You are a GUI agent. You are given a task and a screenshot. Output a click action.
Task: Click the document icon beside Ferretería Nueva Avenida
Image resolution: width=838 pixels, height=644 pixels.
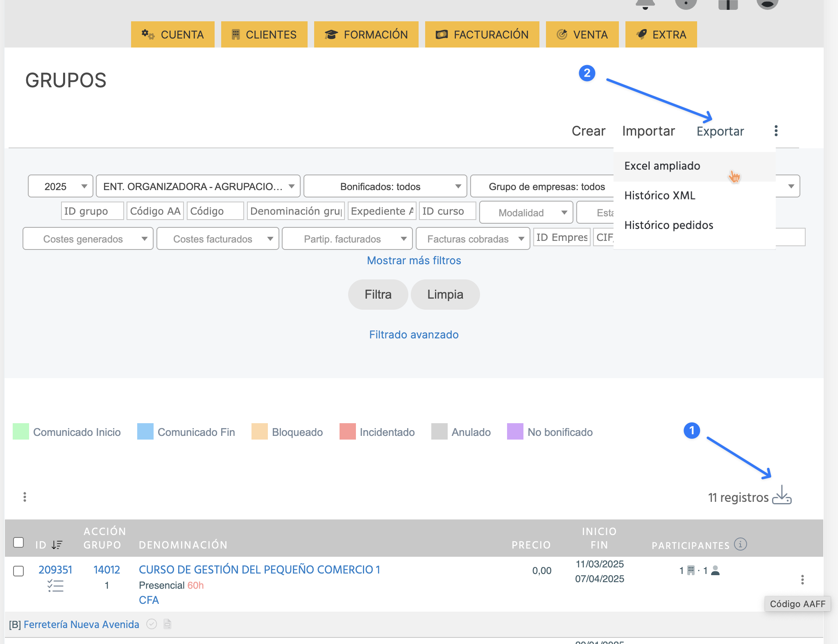[167, 624]
